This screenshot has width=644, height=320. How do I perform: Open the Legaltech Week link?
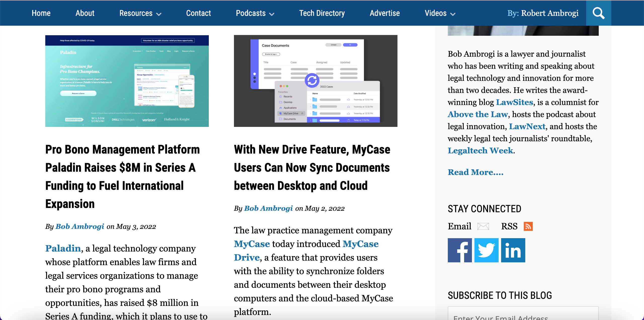pos(480,151)
